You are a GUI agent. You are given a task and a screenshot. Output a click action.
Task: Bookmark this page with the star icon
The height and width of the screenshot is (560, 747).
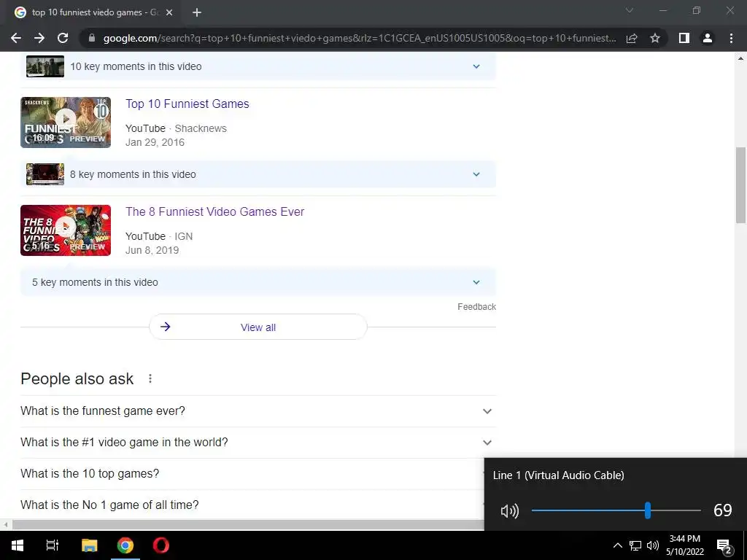pyautogui.click(x=655, y=38)
